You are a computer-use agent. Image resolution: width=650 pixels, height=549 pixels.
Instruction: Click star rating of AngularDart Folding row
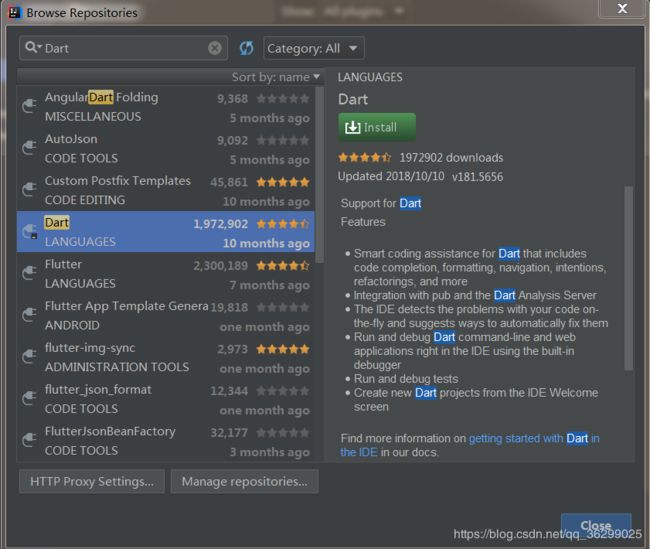coord(283,99)
